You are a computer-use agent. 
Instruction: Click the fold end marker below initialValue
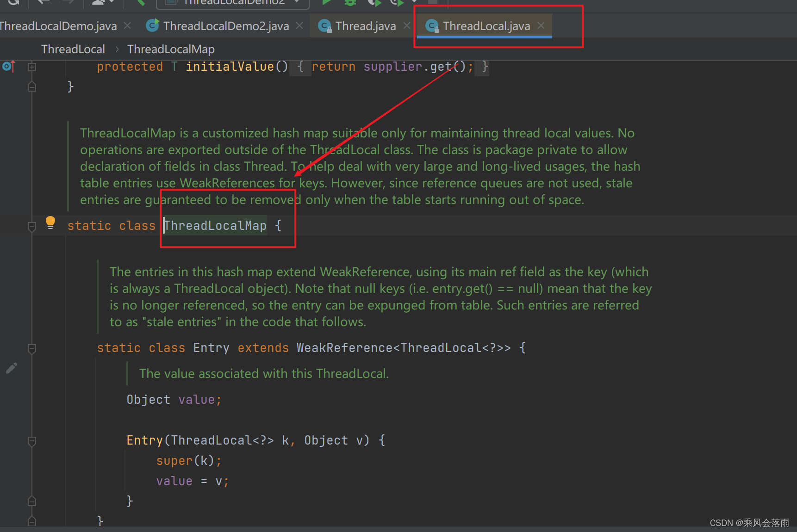32,87
